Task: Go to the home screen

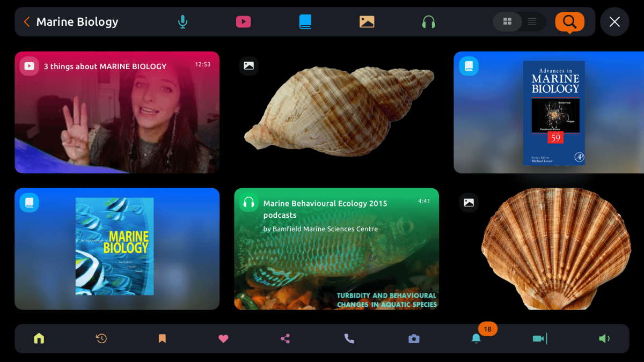Action: click(x=38, y=338)
